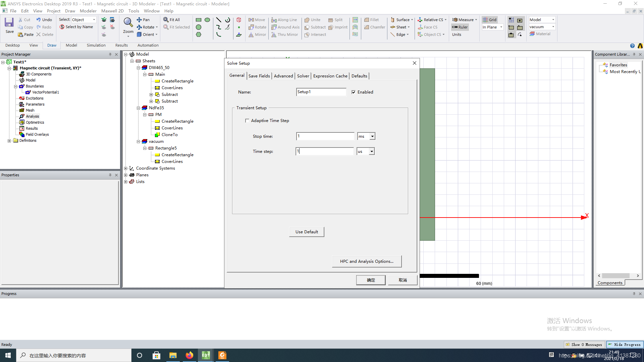
Task: Confirm the dialog with 确定 button
Action: tap(371, 280)
